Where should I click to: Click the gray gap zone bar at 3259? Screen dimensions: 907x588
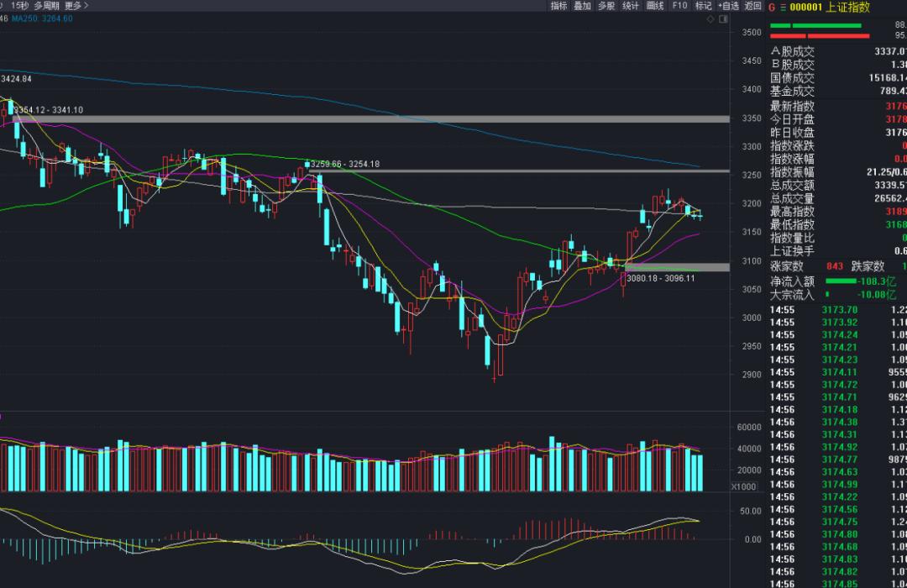click(519, 171)
